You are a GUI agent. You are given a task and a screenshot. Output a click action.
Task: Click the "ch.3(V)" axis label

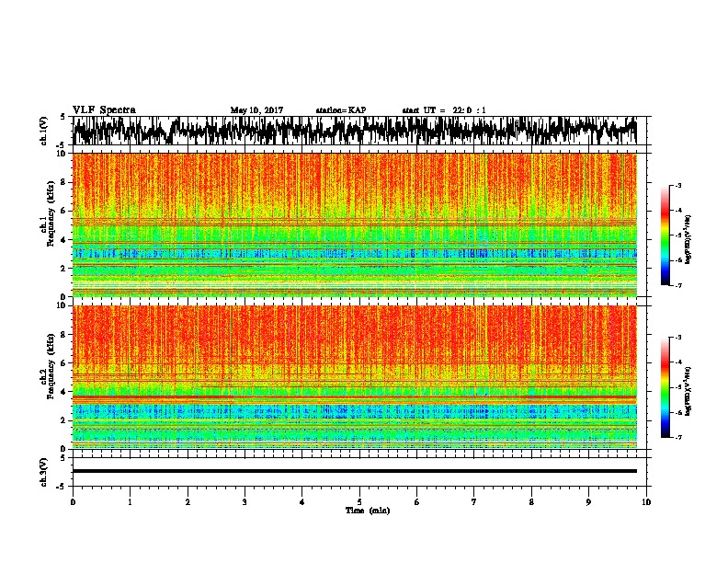pos(44,472)
